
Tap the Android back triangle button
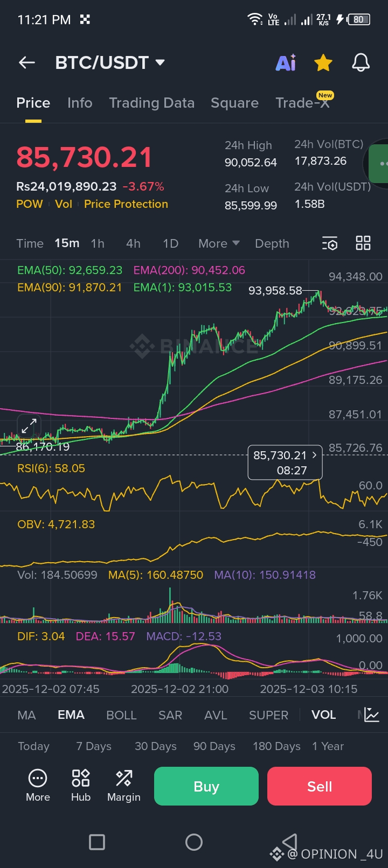click(290, 842)
